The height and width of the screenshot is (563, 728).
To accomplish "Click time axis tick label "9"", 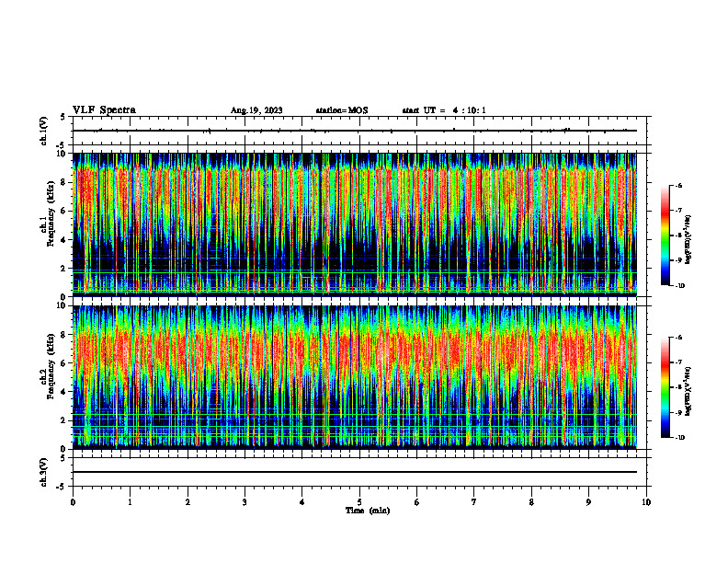I will [588, 502].
